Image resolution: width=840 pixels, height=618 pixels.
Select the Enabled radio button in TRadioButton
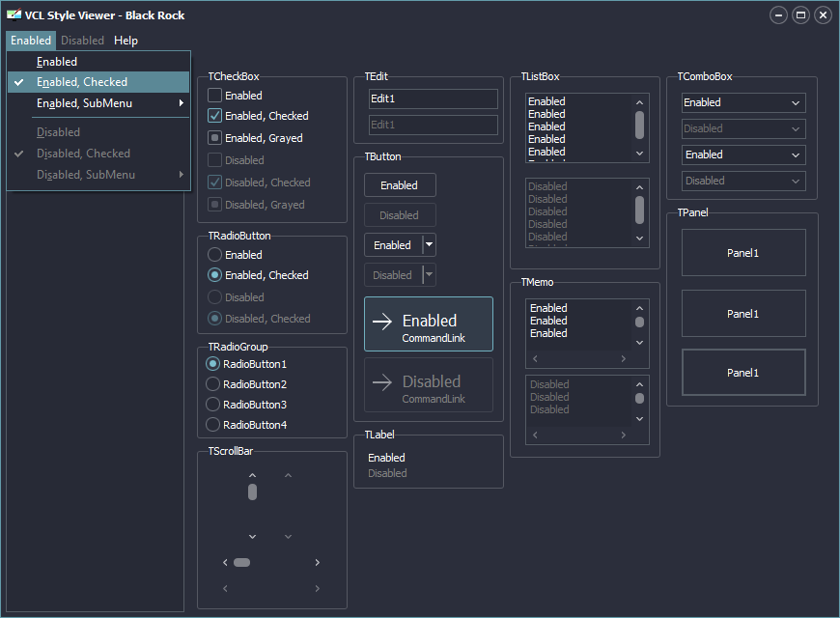(214, 255)
